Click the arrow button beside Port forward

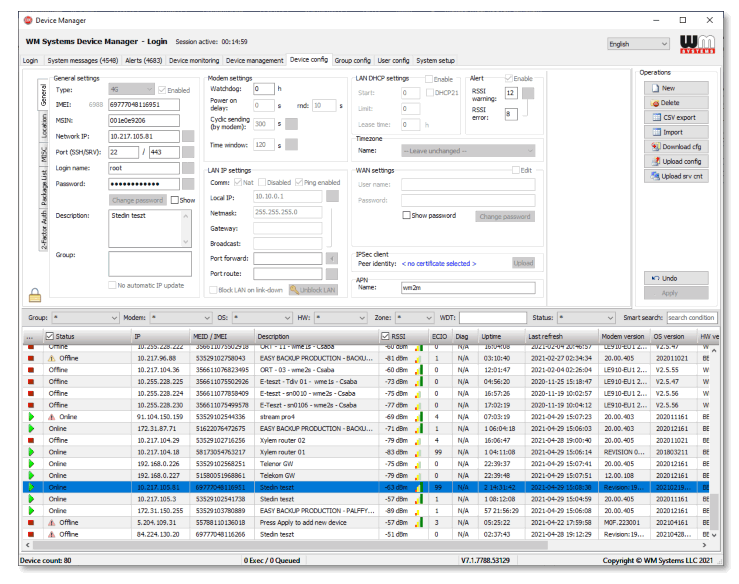click(332, 258)
